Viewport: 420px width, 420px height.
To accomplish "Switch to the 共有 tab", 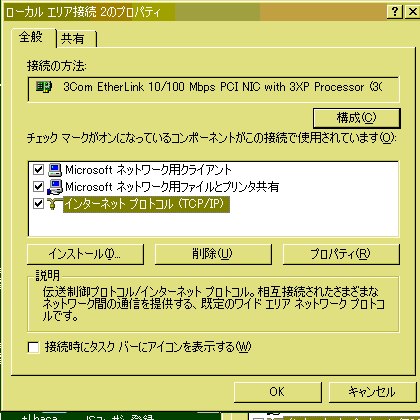I will [76, 39].
